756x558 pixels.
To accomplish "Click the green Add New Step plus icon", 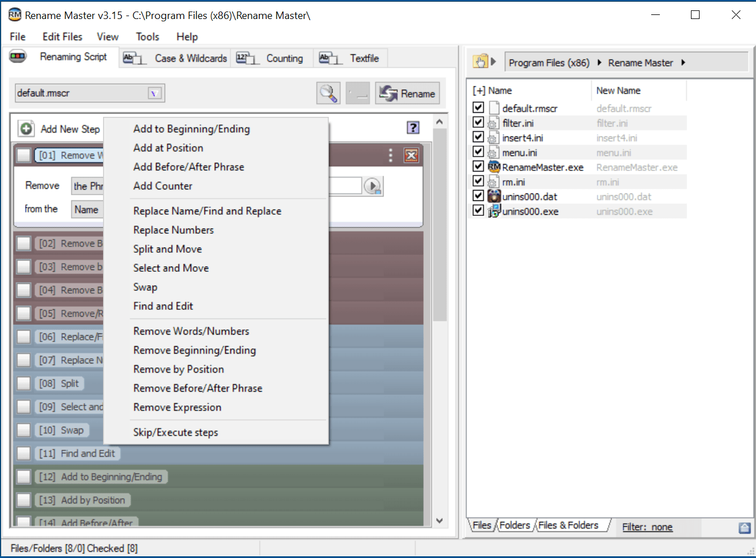I will tap(26, 128).
